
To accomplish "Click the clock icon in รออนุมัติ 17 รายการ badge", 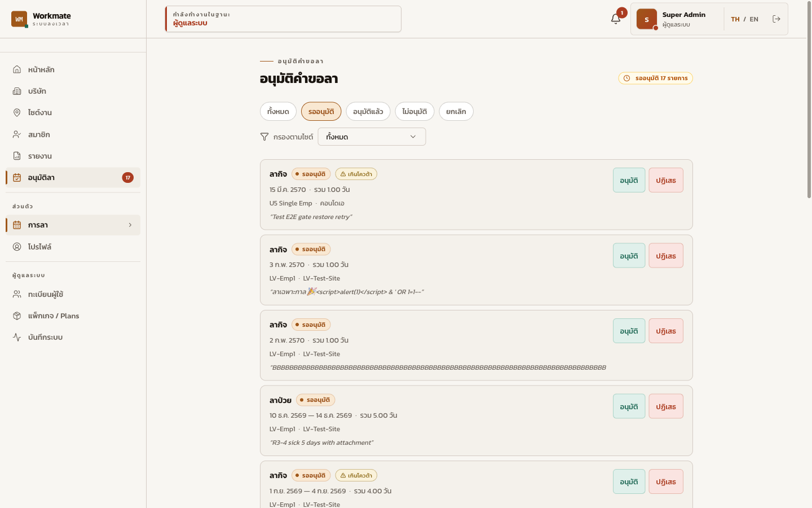I will coord(626,78).
